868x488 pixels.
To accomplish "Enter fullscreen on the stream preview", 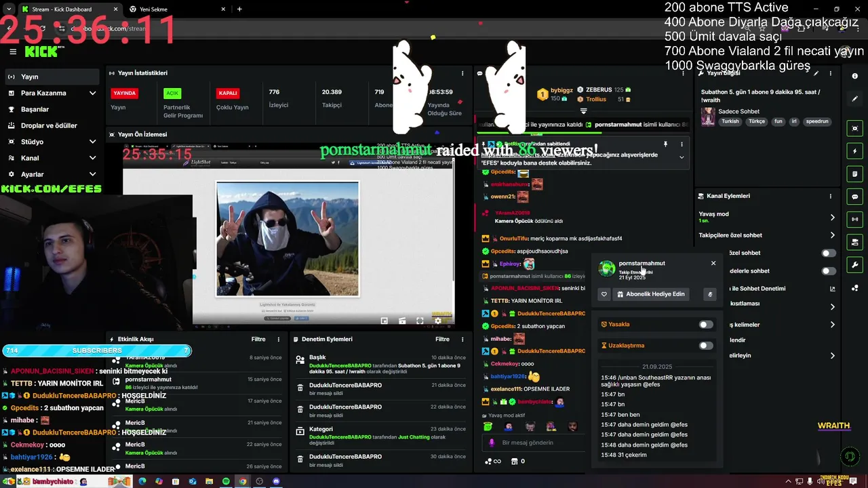I will [420, 321].
